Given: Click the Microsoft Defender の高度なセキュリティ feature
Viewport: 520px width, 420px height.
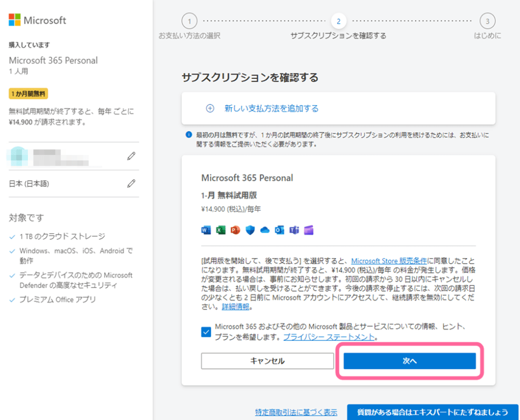Looking at the screenshot, I should [x=76, y=280].
